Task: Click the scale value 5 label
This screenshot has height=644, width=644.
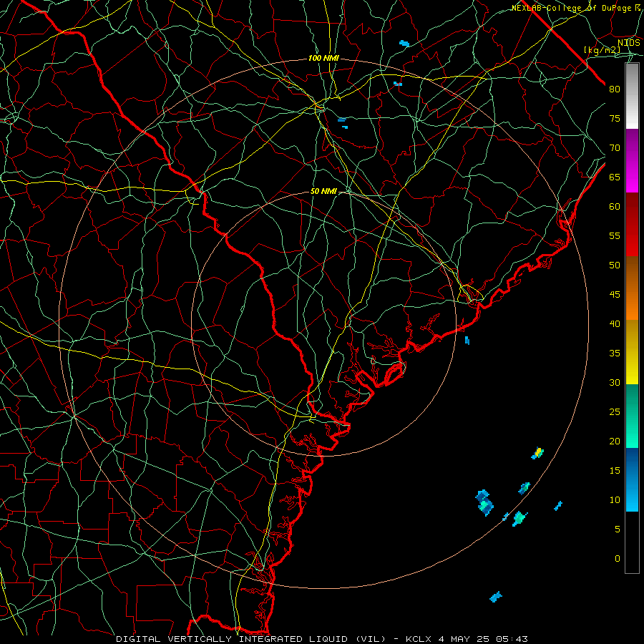Action: click(x=618, y=530)
